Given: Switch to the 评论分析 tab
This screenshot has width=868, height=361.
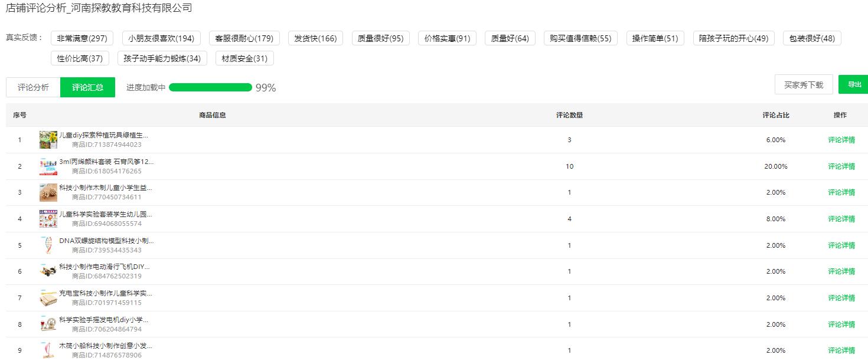Looking at the screenshot, I should coord(33,87).
